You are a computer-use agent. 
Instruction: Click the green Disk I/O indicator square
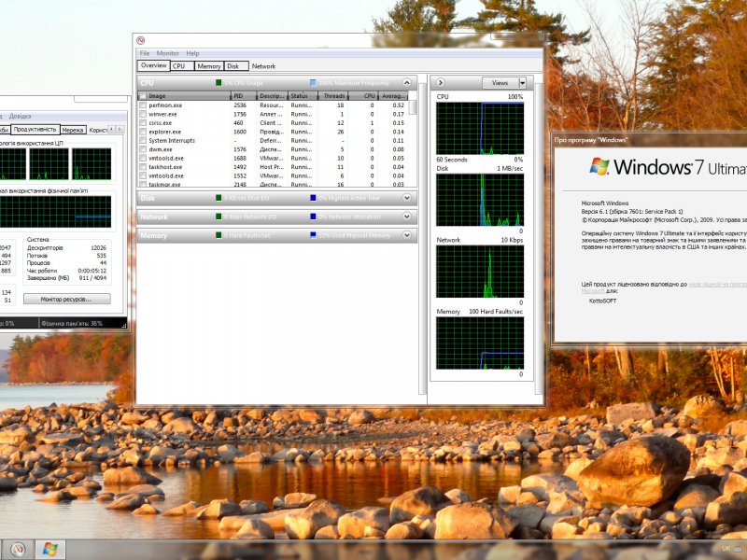pyautogui.click(x=218, y=198)
